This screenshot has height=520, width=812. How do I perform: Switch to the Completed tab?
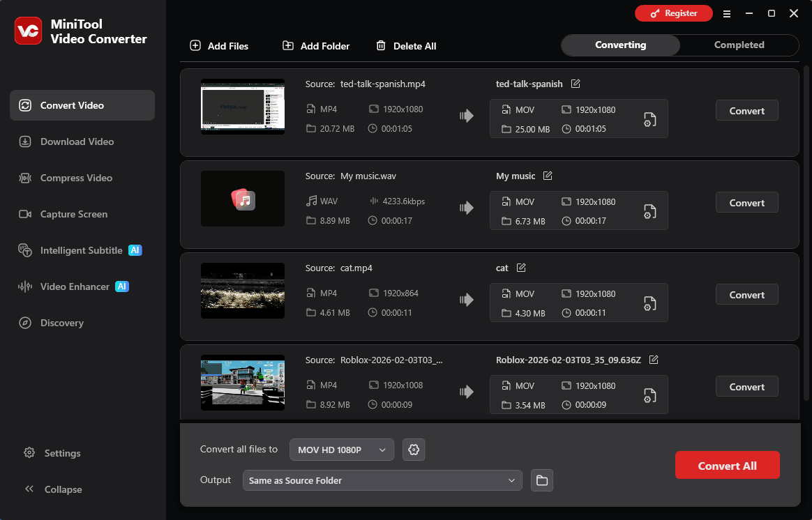coord(739,45)
